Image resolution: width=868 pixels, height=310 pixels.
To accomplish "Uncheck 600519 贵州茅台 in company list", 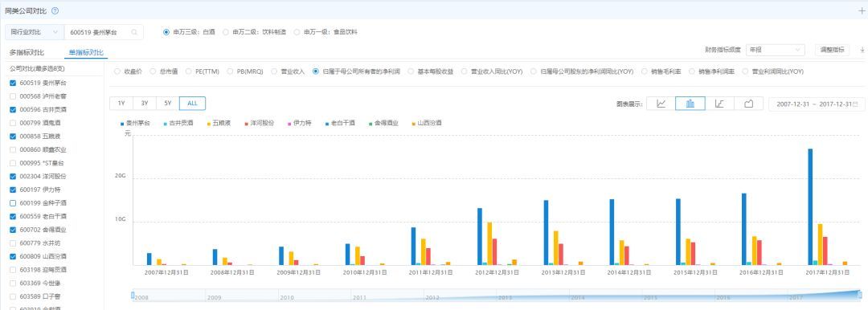I will pyautogui.click(x=13, y=83).
